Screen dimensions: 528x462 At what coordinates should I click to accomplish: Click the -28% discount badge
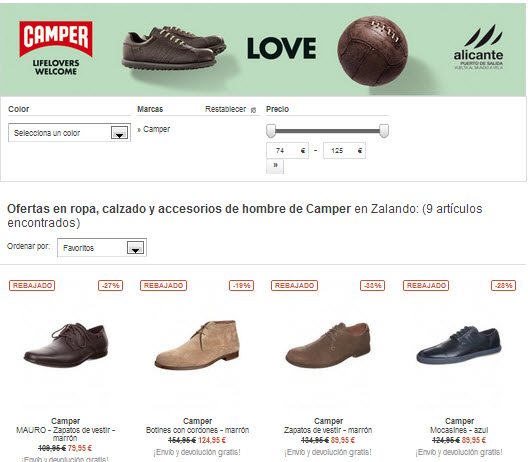[503, 286]
